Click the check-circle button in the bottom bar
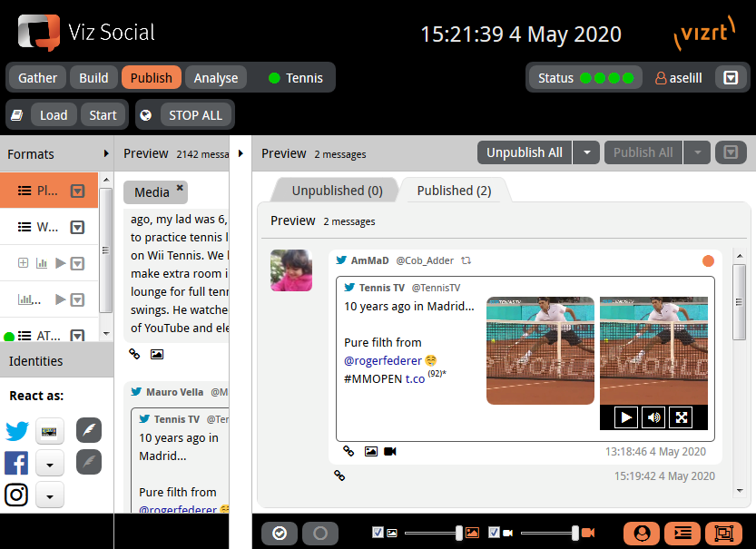Image resolution: width=756 pixels, height=549 pixels. [x=280, y=533]
